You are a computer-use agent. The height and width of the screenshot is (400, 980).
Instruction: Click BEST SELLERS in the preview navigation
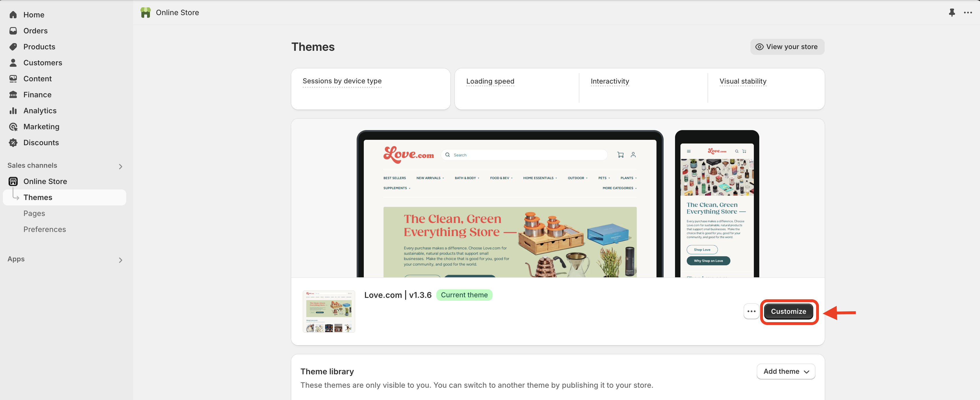pyautogui.click(x=395, y=178)
